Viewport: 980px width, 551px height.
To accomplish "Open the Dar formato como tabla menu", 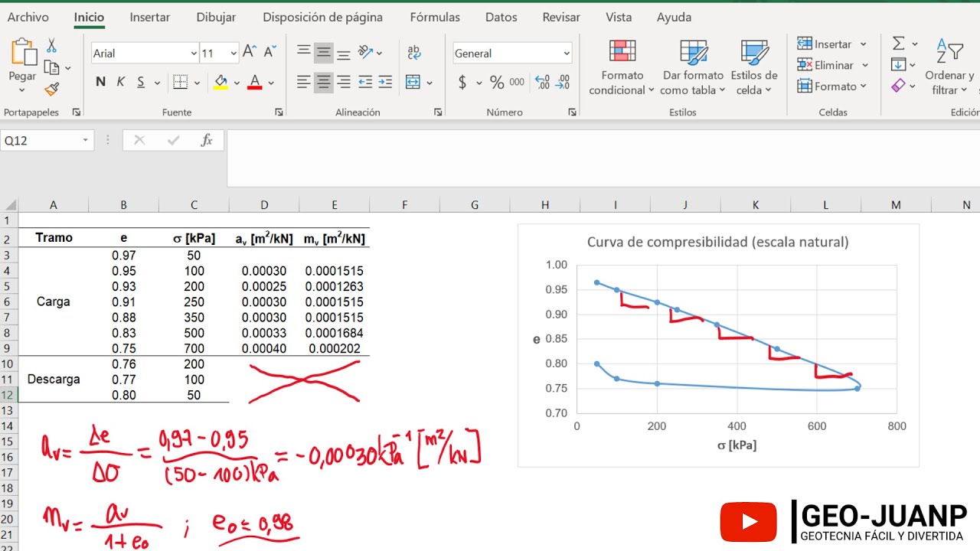I will click(x=693, y=67).
